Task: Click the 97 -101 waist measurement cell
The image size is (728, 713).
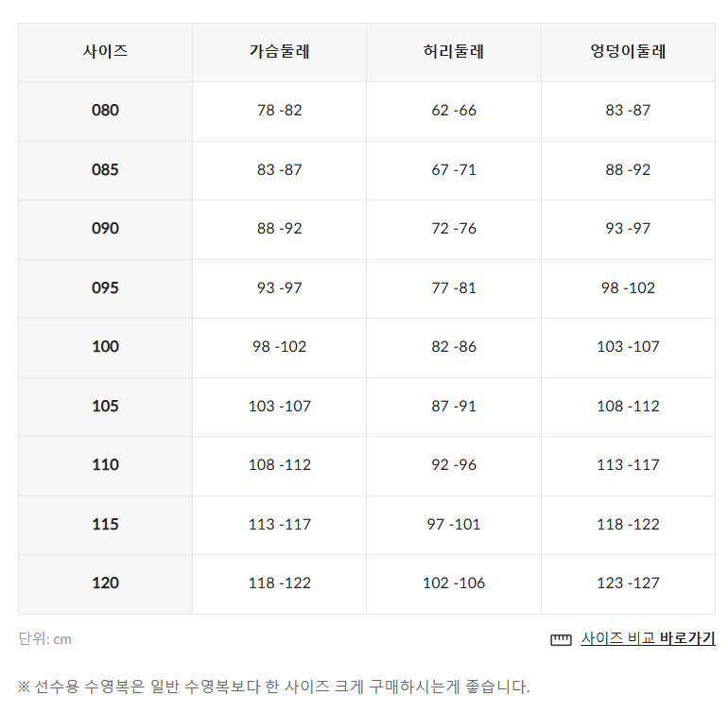Action: coord(454,525)
